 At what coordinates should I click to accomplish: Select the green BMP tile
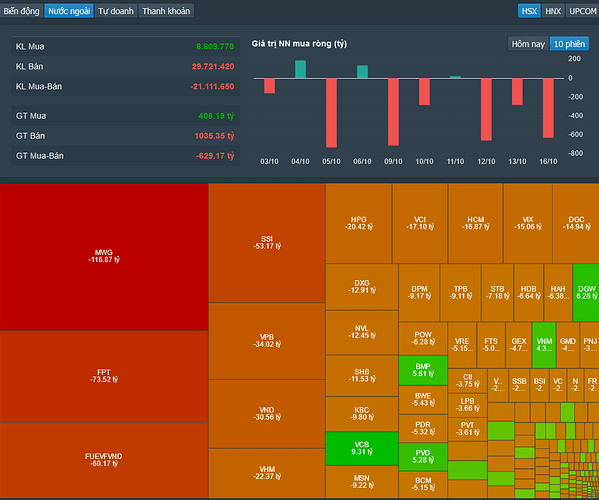pyautogui.click(x=423, y=370)
